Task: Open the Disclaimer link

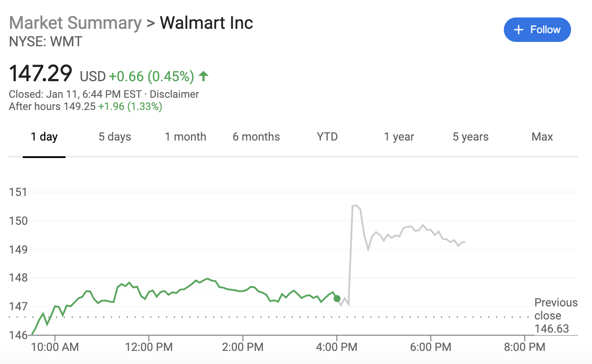Action: coord(174,94)
